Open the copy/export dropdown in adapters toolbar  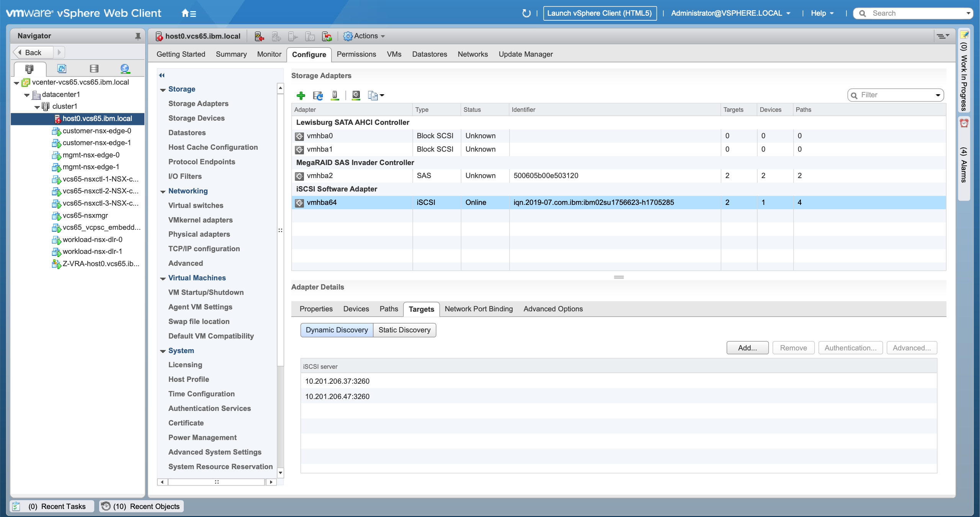point(376,95)
